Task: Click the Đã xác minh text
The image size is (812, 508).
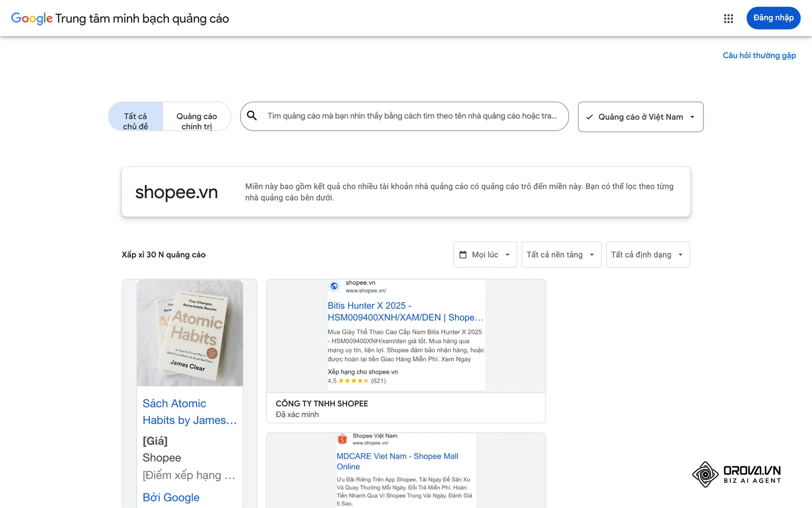Action: click(x=297, y=415)
